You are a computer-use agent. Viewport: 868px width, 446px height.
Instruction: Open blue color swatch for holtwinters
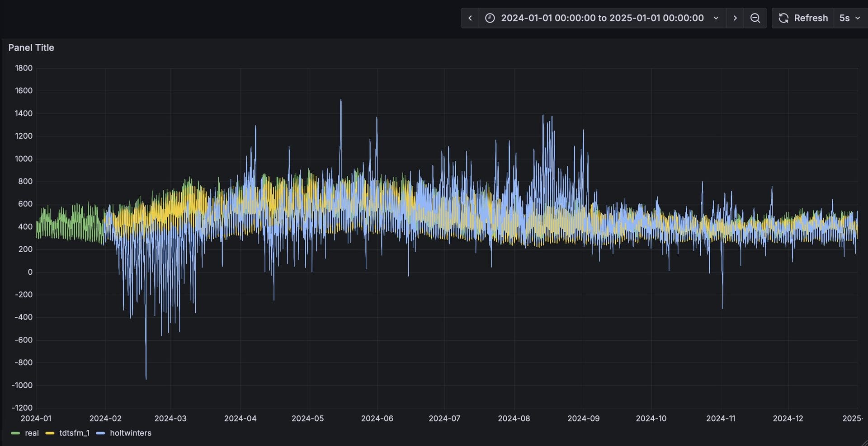pos(100,433)
